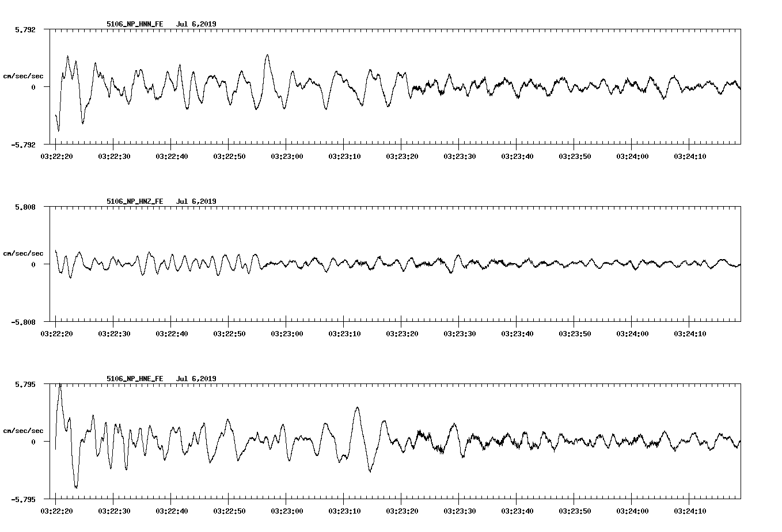The width and height of the screenshot is (782, 532).
Task: Click the zero axis label of HNE plot
Action: point(33,442)
